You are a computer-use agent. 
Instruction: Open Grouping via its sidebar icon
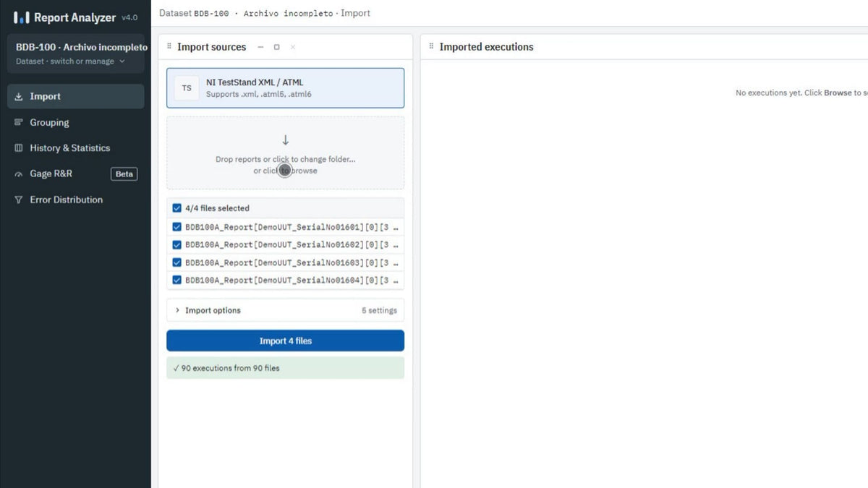point(19,122)
